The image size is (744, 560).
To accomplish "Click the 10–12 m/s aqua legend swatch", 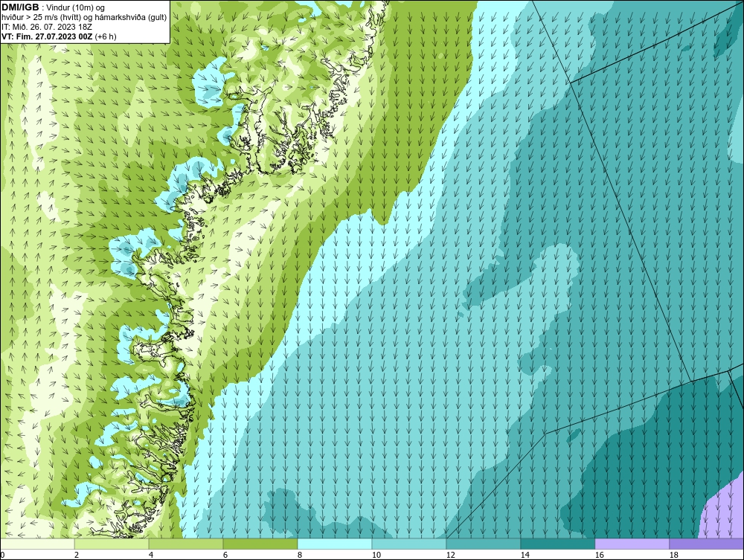I will click(x=409, y=544).
